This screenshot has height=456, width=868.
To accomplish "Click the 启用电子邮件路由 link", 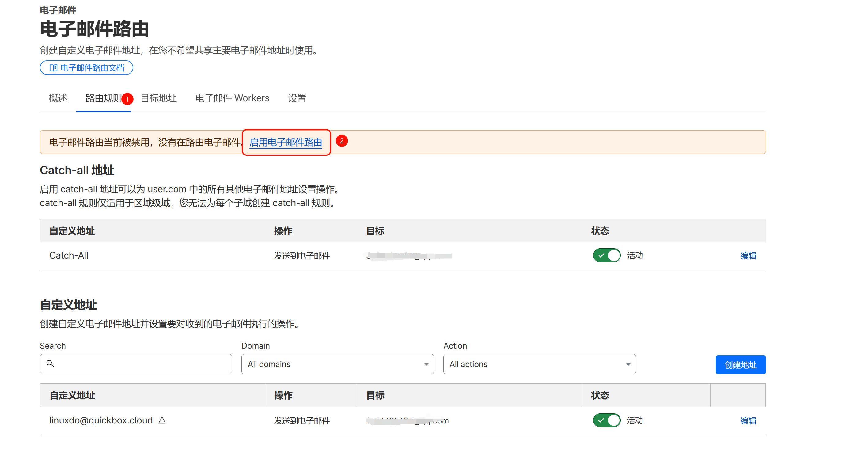I will click(286, 142).
